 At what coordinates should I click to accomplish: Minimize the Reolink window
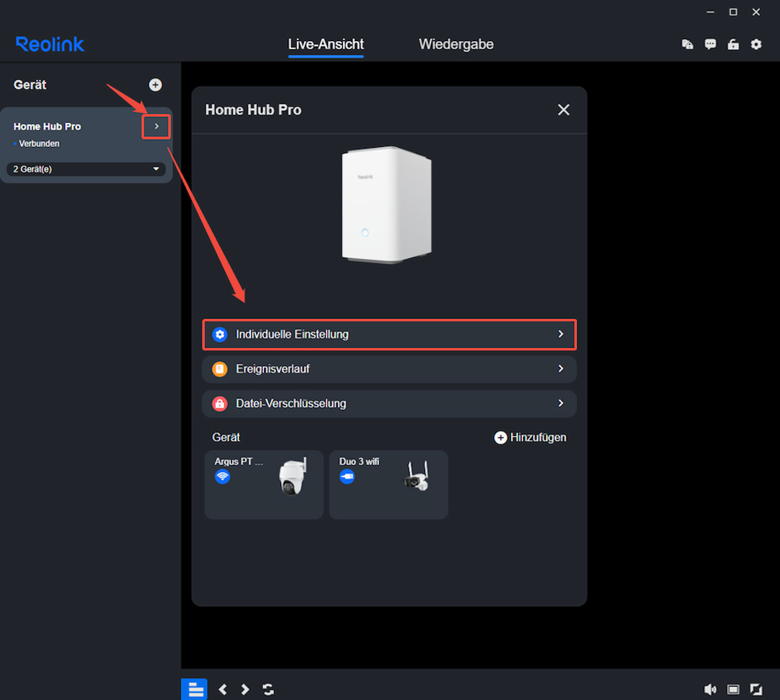710,12
